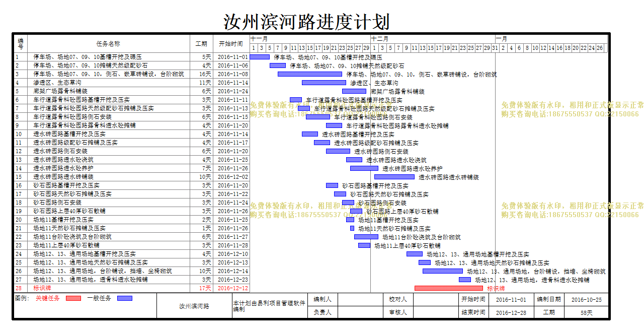Click the 7天 duration cell for 透水砖园路透水砼养护
The image size is (644, 331).
201,168
